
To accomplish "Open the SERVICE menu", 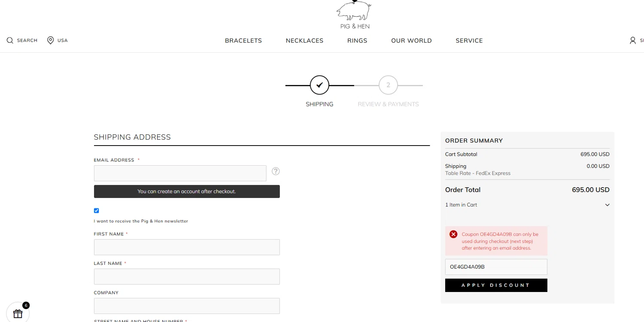I will point(469,40).
